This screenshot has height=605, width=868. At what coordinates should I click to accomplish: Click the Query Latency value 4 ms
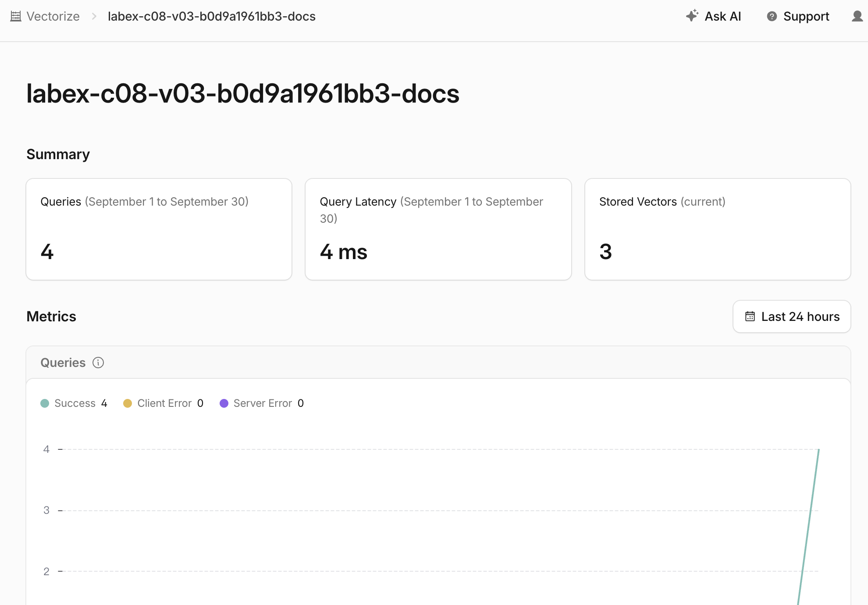tap(344, 252)
